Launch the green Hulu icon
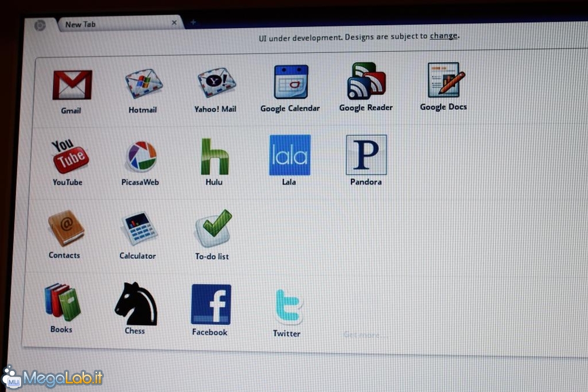Image resolution: width=588 pixels, height=392 pixels. click(x=215, y=156)
